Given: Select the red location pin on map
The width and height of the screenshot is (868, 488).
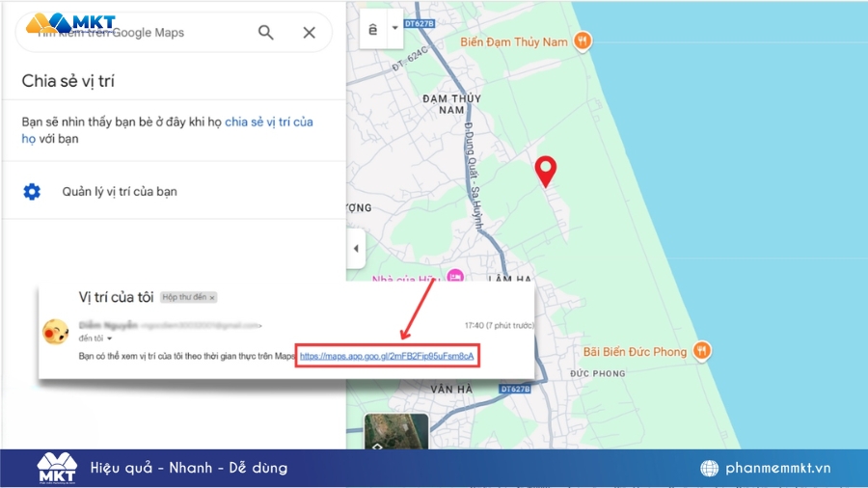Looking at the screenshot, I should [x=545, y=171].
